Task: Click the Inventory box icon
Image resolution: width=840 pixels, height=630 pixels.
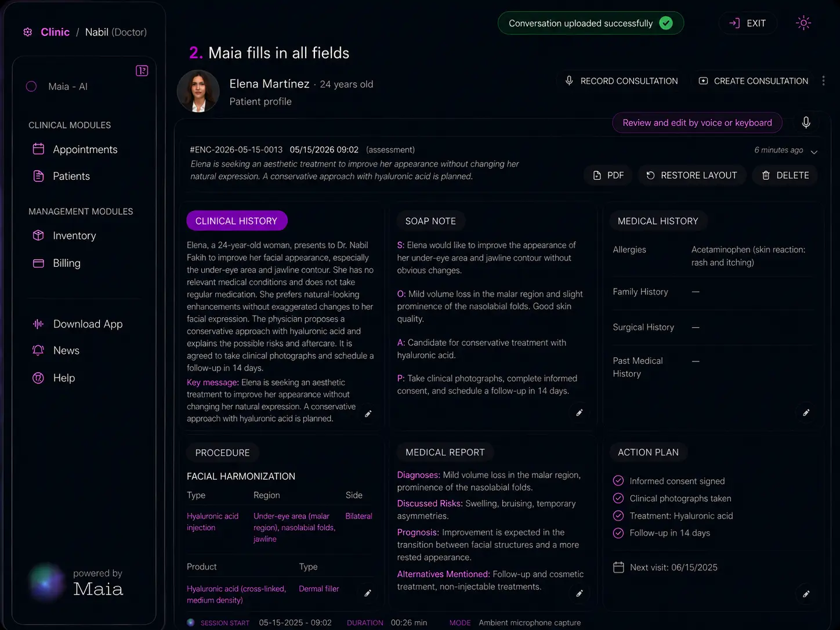Action: pos(38,235)
